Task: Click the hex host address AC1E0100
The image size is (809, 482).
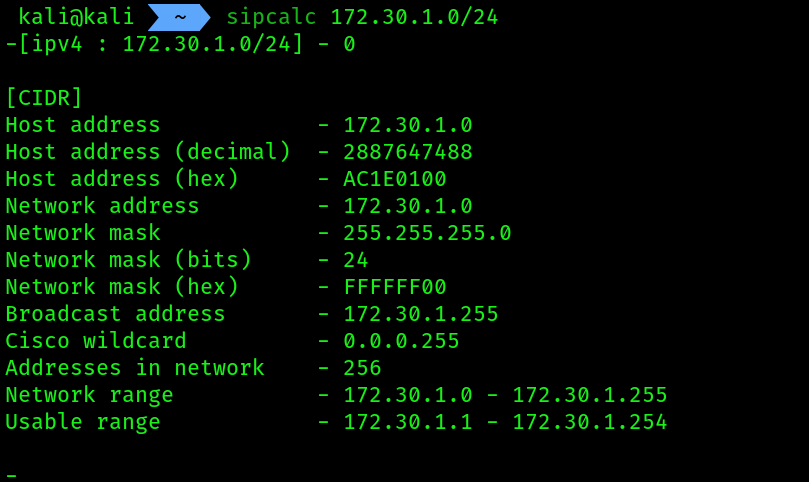Action: click(395, 179)
